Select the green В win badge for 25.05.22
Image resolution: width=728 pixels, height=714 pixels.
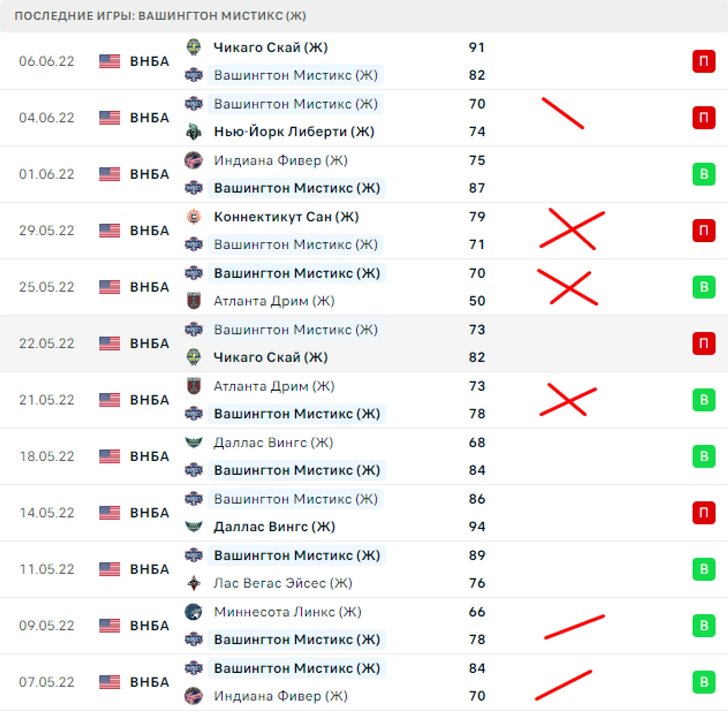704,287
